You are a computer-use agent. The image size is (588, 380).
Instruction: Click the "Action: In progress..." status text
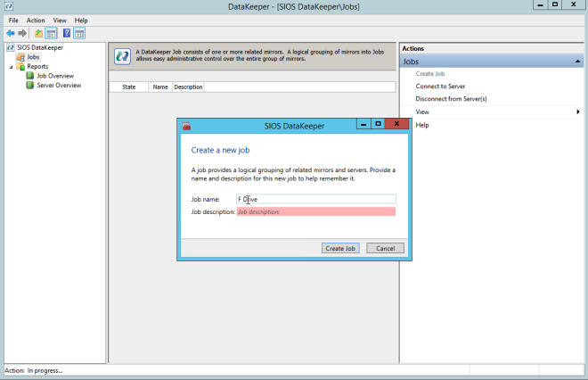34,370
